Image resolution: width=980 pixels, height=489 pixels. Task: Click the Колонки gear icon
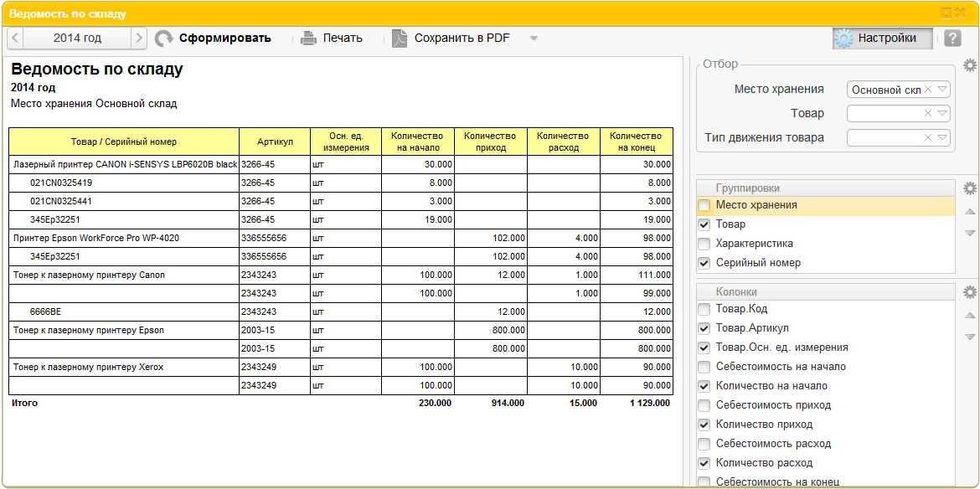(x=969, y=292)
